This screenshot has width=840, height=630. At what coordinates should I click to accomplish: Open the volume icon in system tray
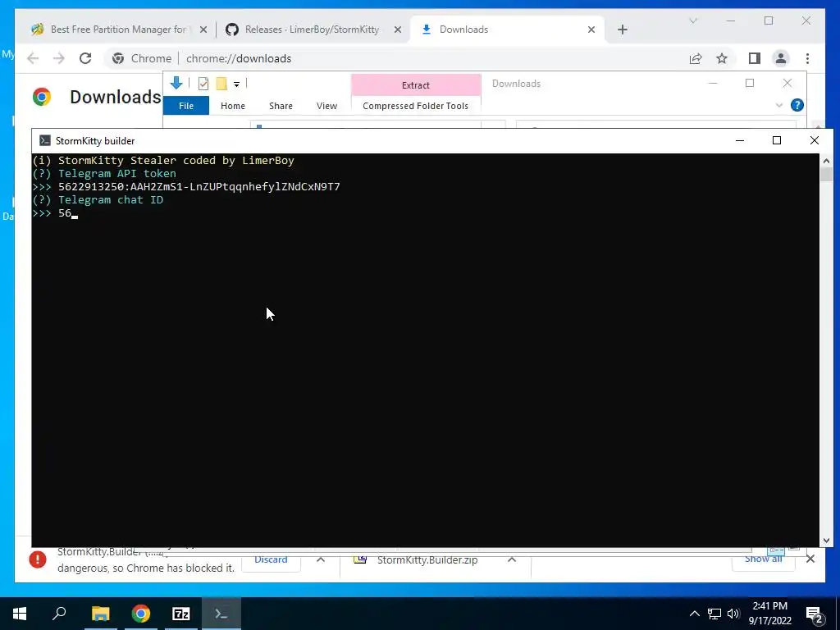(x=733, y=614)
